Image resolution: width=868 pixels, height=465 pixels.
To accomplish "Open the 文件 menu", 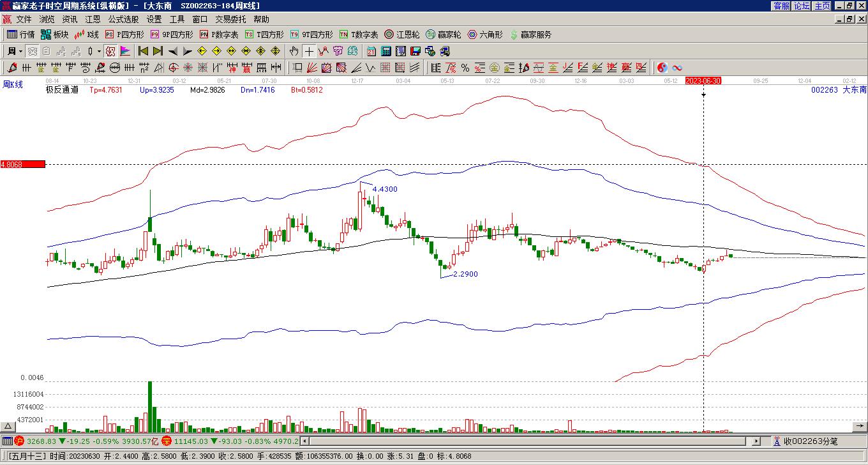I will coord(24,20).
